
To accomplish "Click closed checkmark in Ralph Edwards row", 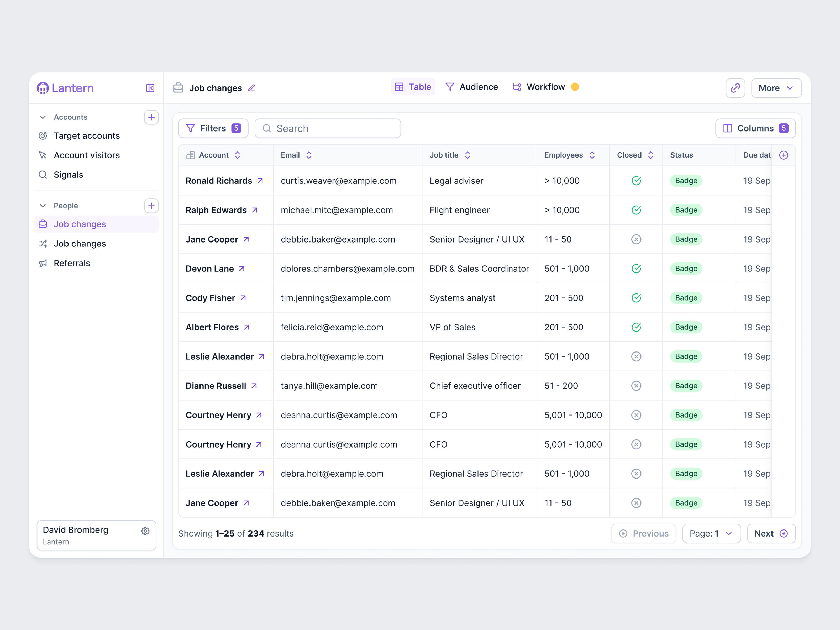I will (636, 210).
